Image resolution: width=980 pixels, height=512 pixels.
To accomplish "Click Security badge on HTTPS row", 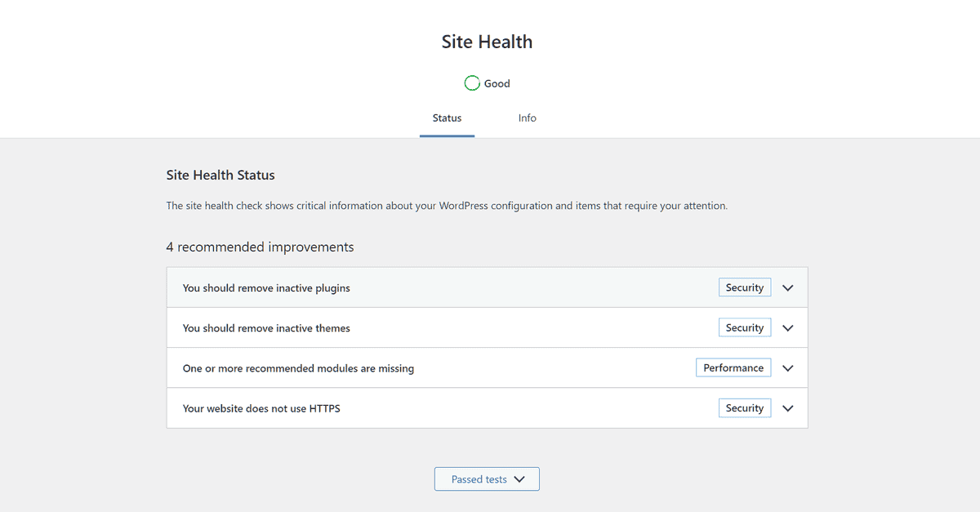I will tap(745, 407).
